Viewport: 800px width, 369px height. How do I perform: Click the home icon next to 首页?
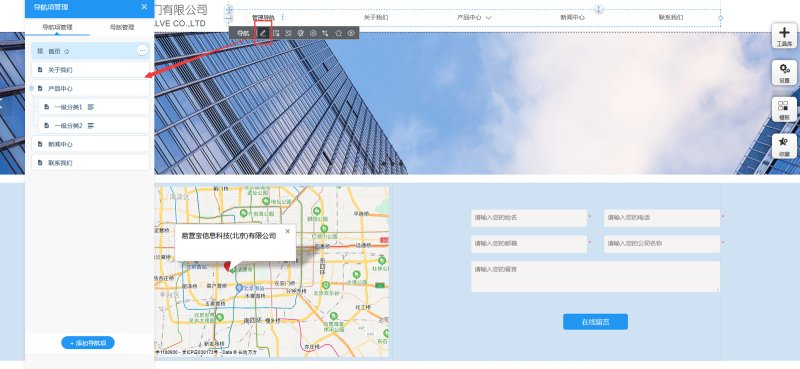point(66,52)
